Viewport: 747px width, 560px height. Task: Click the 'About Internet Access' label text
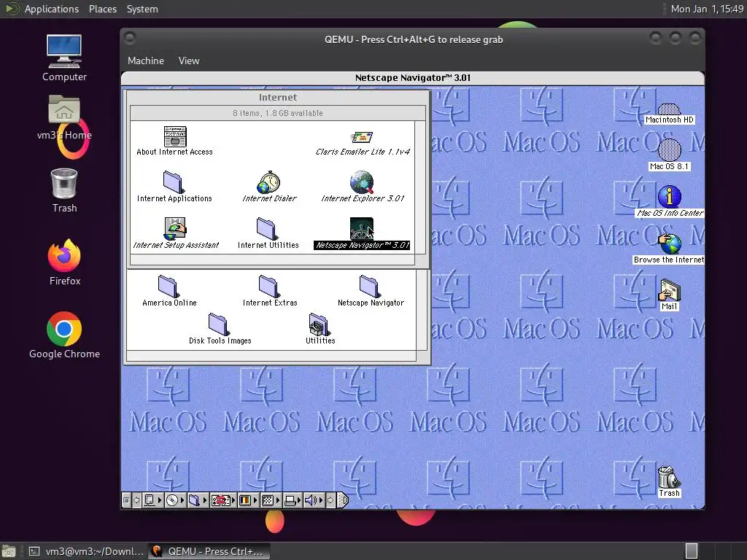(x=174, y=152)
